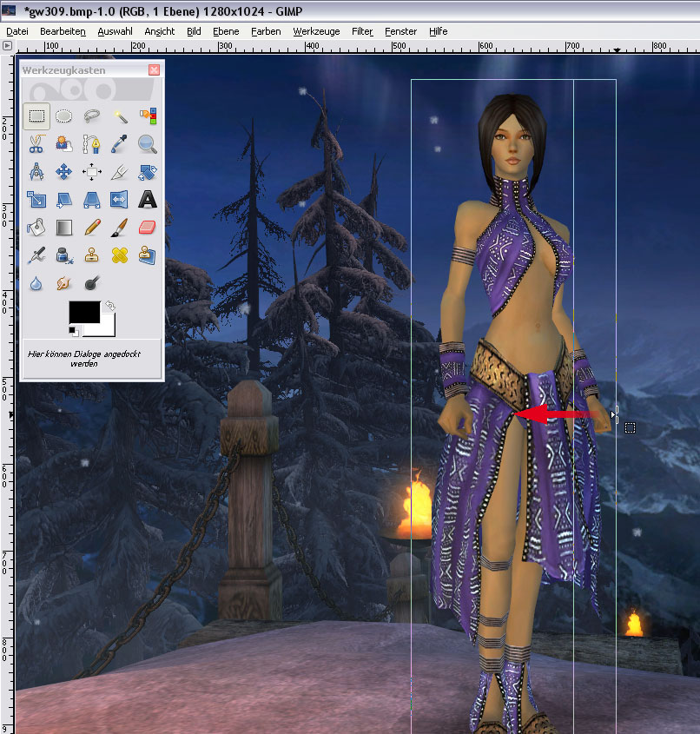Select the Heal tool bandage icon
Image resolution: width=700 pixels, height=734 pixels.
point(120,255)
